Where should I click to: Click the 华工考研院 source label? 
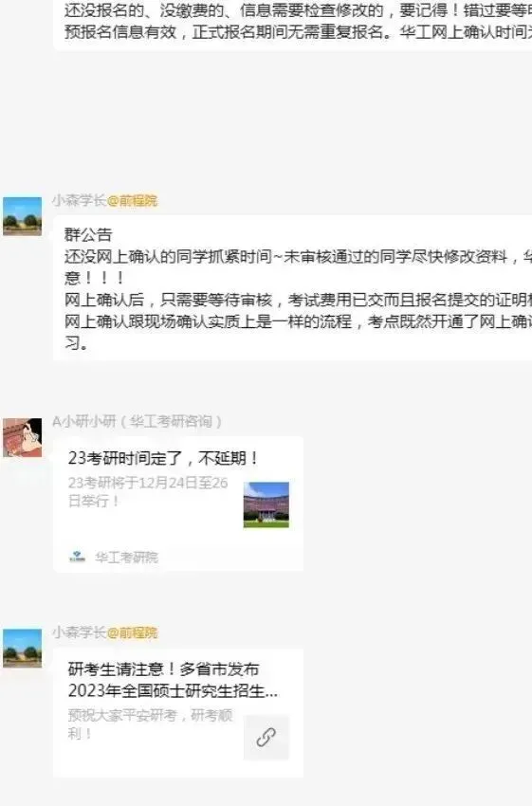[126, 558]
